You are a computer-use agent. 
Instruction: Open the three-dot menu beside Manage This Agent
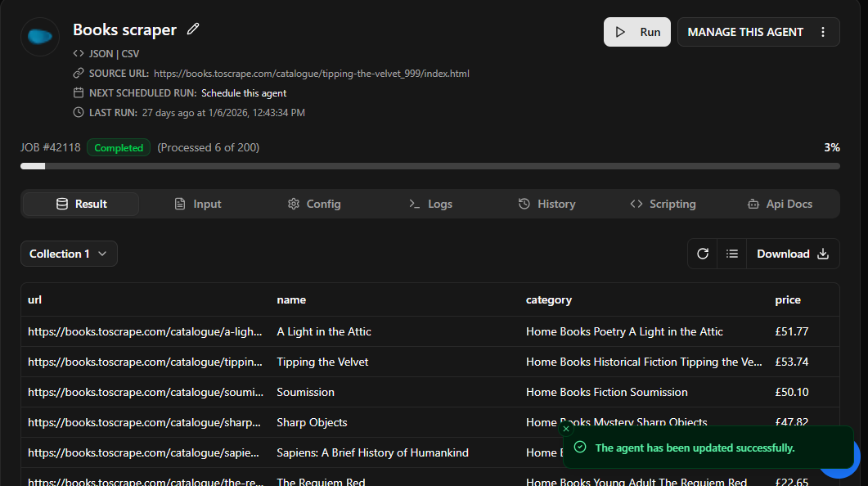(x=823, y=32)
